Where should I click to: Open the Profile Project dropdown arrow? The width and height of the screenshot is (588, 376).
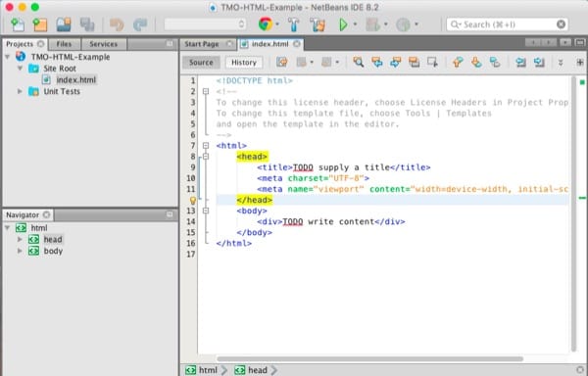point(416,24)
